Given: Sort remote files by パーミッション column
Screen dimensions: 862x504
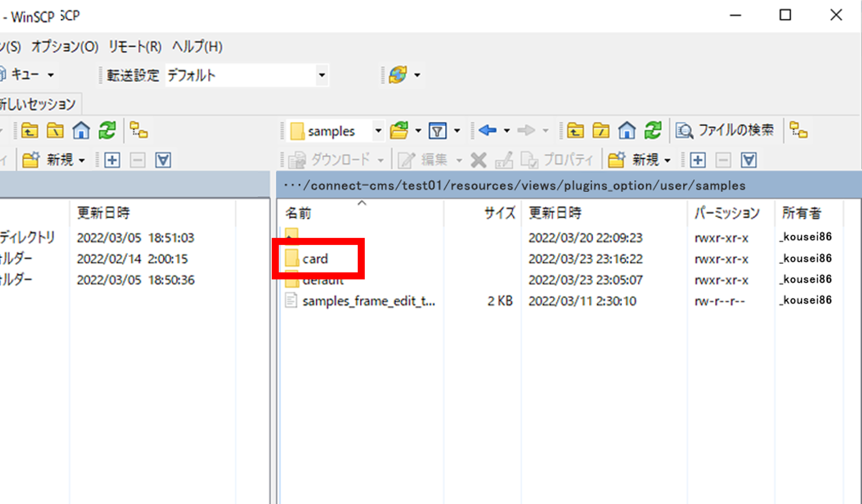Looking at the screenshot, I should click(x=731, y=213).
